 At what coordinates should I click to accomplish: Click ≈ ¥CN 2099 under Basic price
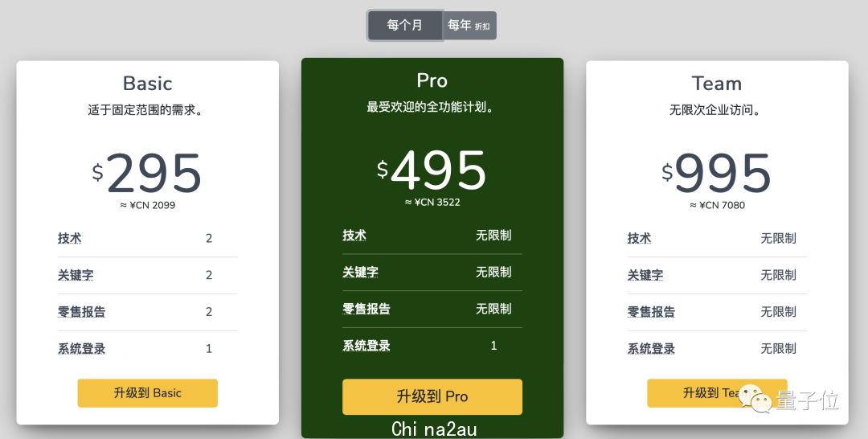(147, 205)
